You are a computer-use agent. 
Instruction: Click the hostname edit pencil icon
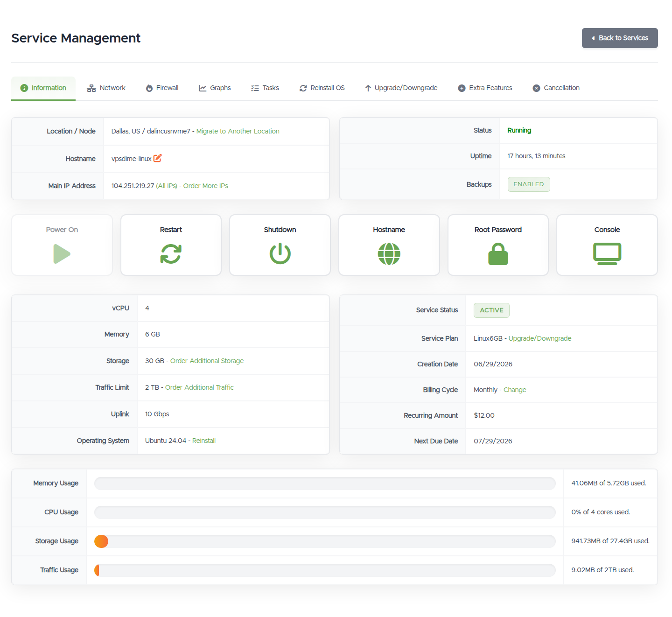(158, 158)
